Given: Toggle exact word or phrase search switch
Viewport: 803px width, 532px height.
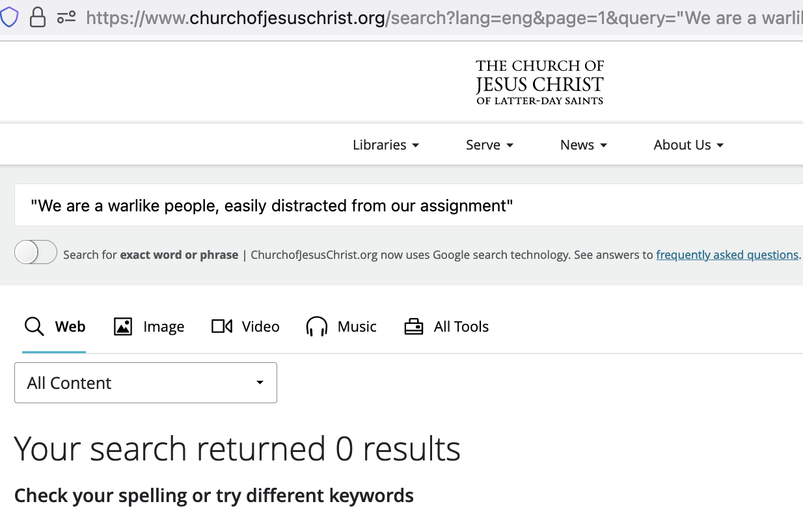Looking at the screenshot, I should 36,252.
